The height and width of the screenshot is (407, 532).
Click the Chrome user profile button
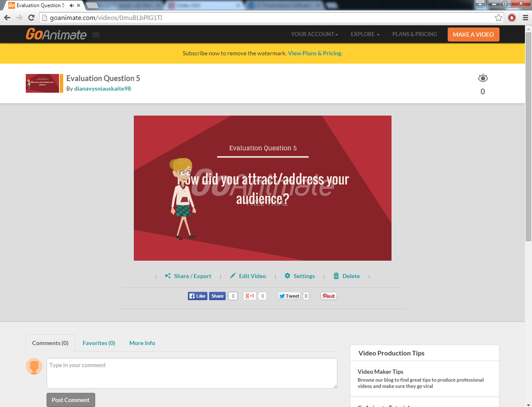(480, 4)
